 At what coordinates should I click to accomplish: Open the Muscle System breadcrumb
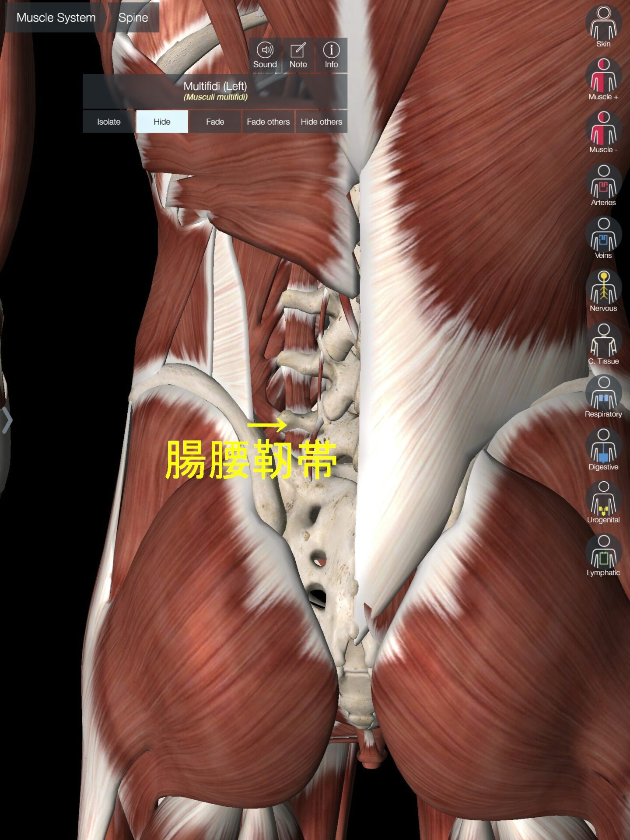56,17
